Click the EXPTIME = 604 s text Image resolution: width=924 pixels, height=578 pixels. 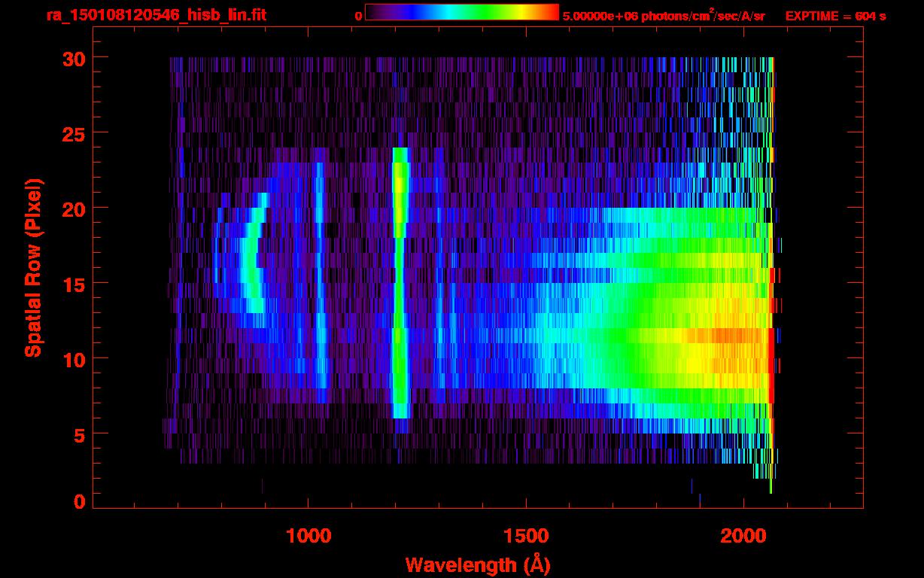click(835, 16)
